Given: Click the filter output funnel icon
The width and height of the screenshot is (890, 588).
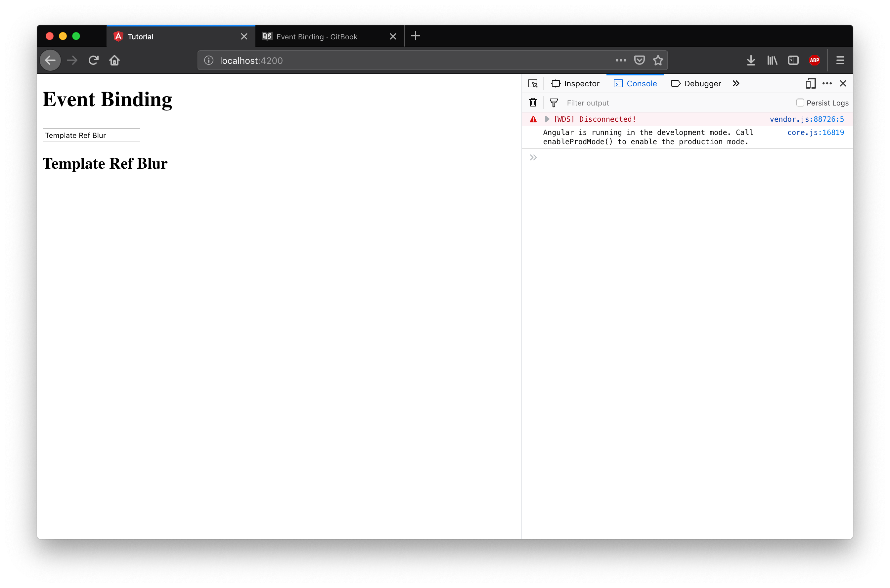Looking at the screenshot, I should 555,103.
